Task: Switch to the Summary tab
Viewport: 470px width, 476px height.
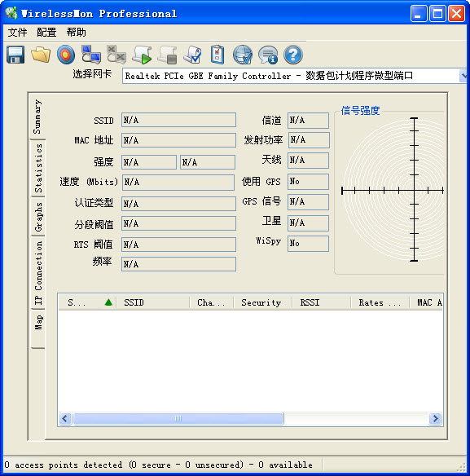Action: pos(37,117)
